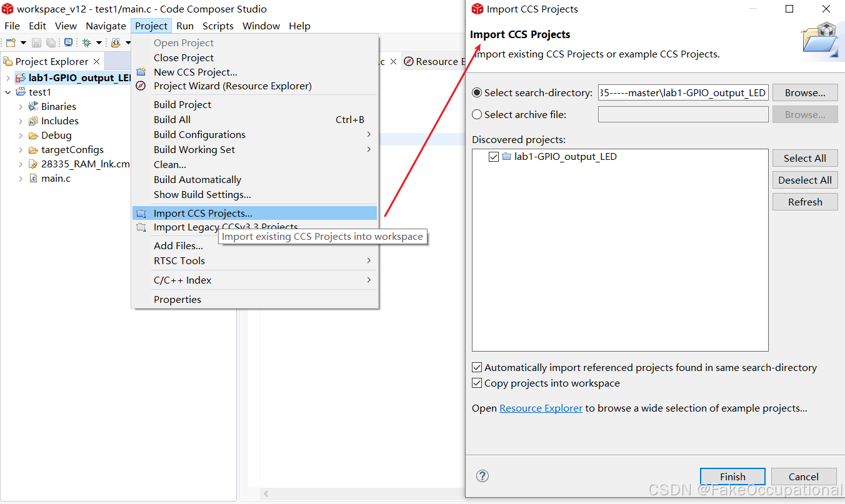Select the search-directory radio button

pyautogui.click(x=477, y=92)
